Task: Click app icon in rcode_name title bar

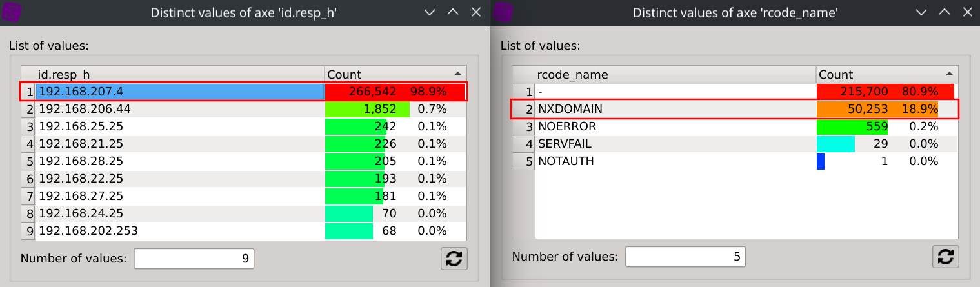Action: 503,12
